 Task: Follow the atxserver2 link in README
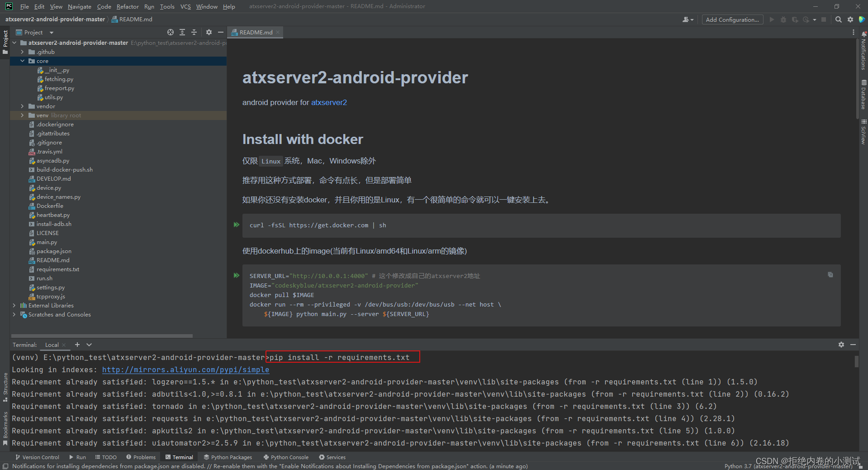(329, 102)
